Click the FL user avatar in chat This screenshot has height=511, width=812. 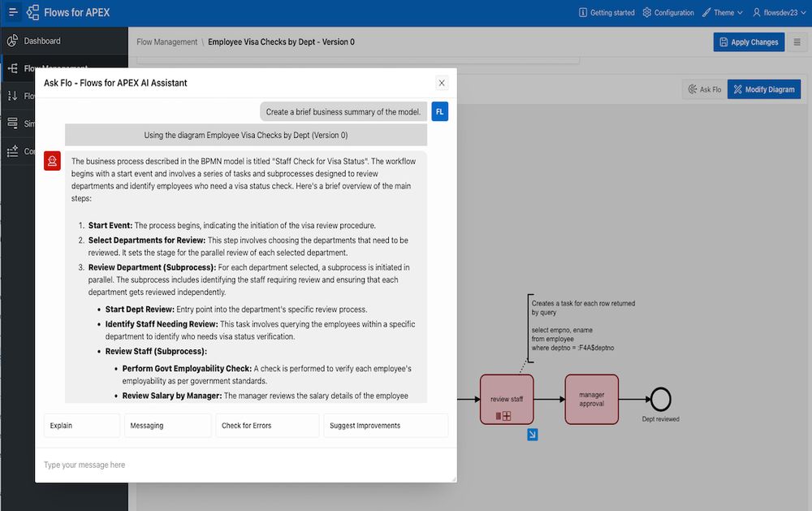(x=439, y=111)
